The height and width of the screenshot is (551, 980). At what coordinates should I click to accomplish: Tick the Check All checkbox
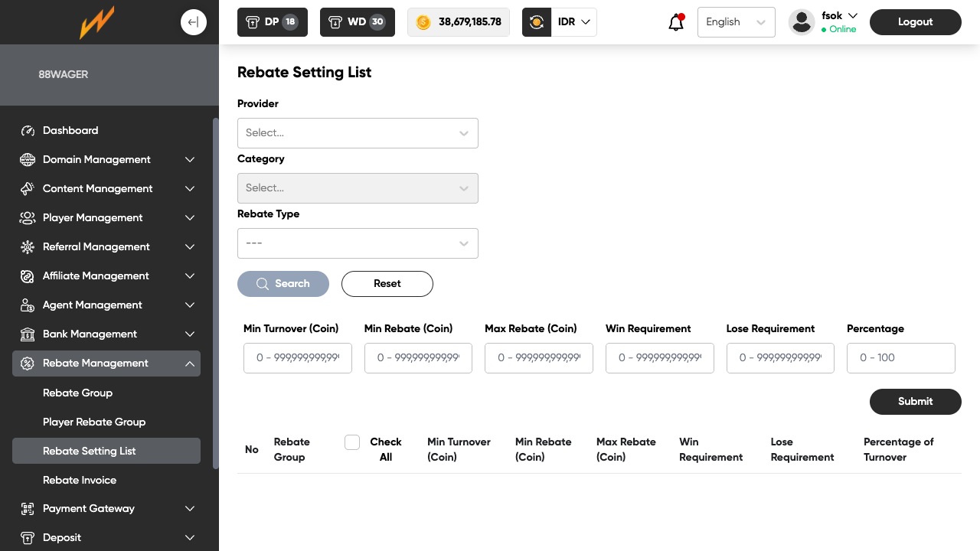[x=352, y=442]
